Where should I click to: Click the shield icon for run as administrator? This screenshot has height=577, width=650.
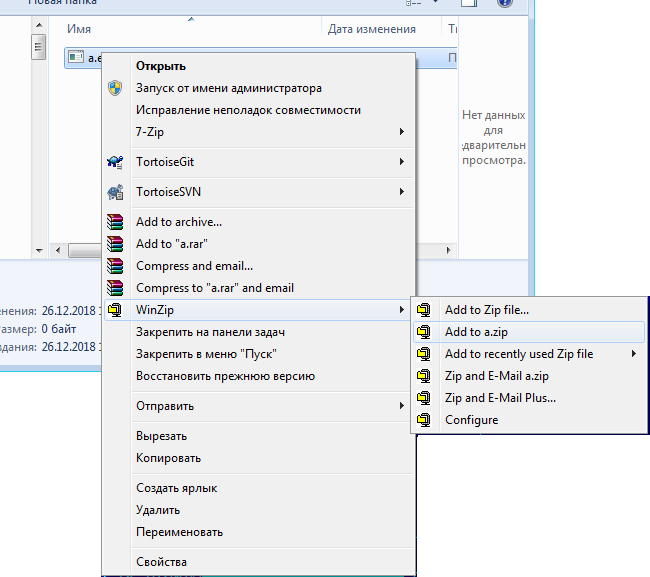(x=115, y=88)
